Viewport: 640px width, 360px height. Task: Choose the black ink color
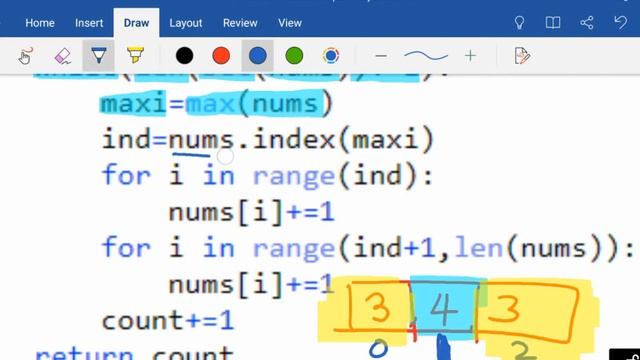pos(184,56)
